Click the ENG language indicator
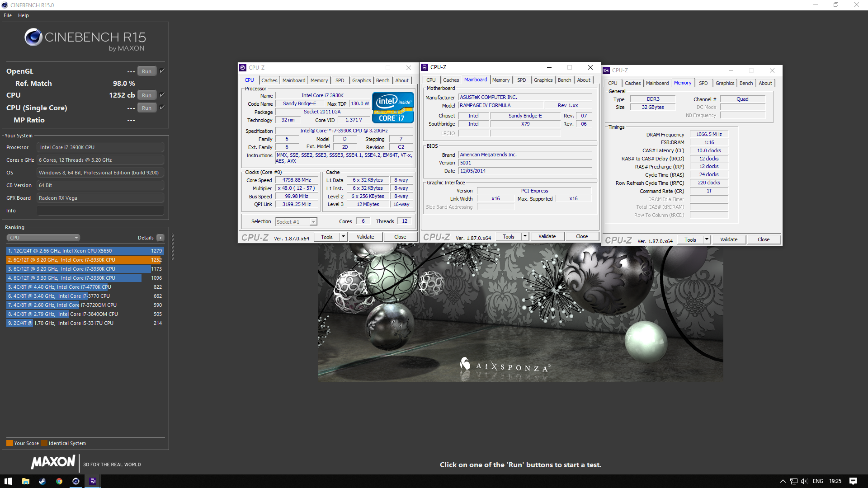The height and width of the screenshot is (488, 868). tap(818, 481)
